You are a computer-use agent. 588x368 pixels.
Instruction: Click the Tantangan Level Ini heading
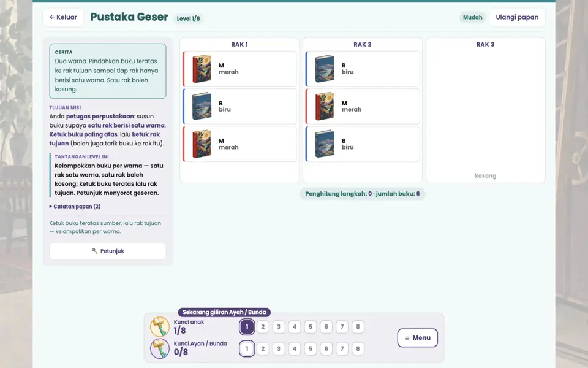pos(81,156)
